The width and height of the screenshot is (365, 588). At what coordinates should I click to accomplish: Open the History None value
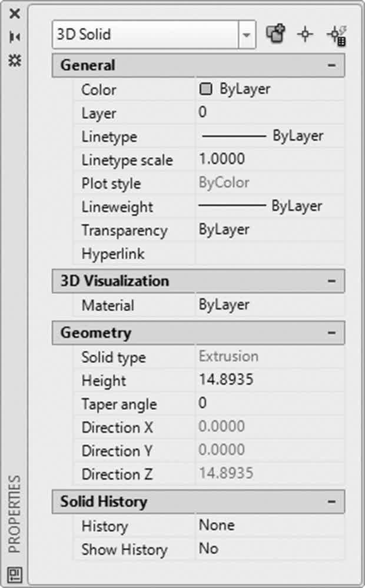tap(270, 525)
